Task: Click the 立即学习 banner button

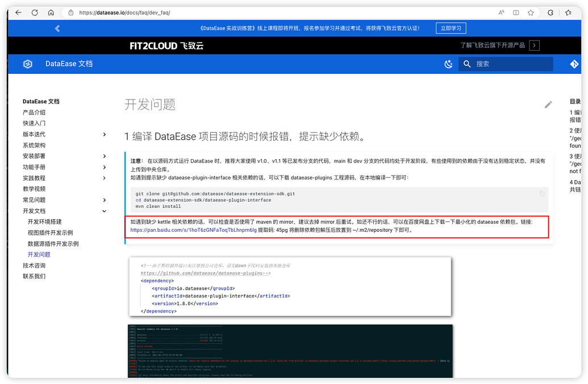Action: tap(451, 27)
